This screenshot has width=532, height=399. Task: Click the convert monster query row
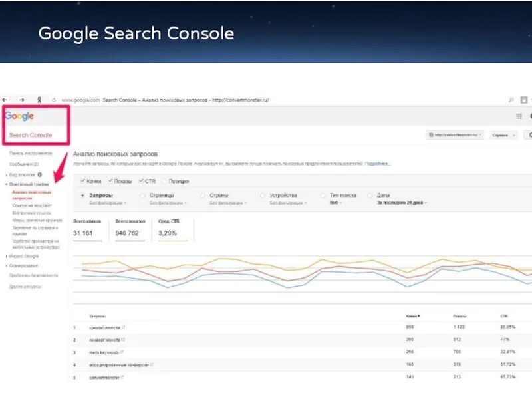pyautogui.click(x=302, y=327)
